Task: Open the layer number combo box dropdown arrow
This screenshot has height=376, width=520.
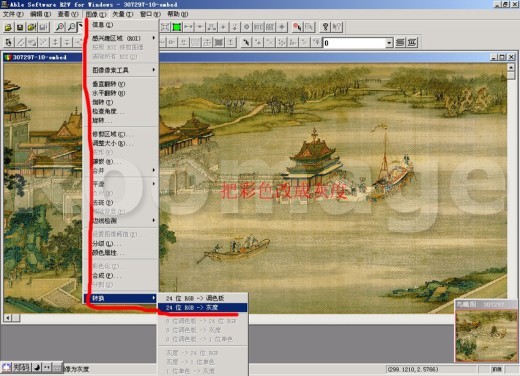Action: (x=389, y=43)
